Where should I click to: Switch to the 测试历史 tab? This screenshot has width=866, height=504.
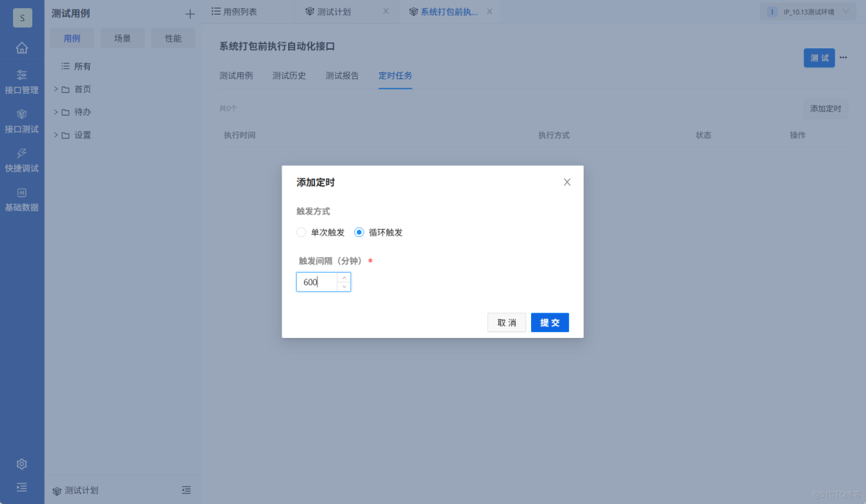pyautogui.click(x=289, y=75)
